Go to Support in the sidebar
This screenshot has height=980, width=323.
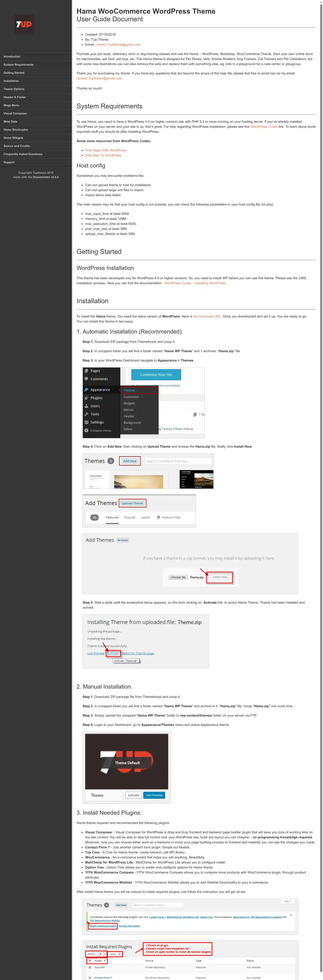[36, 162]
